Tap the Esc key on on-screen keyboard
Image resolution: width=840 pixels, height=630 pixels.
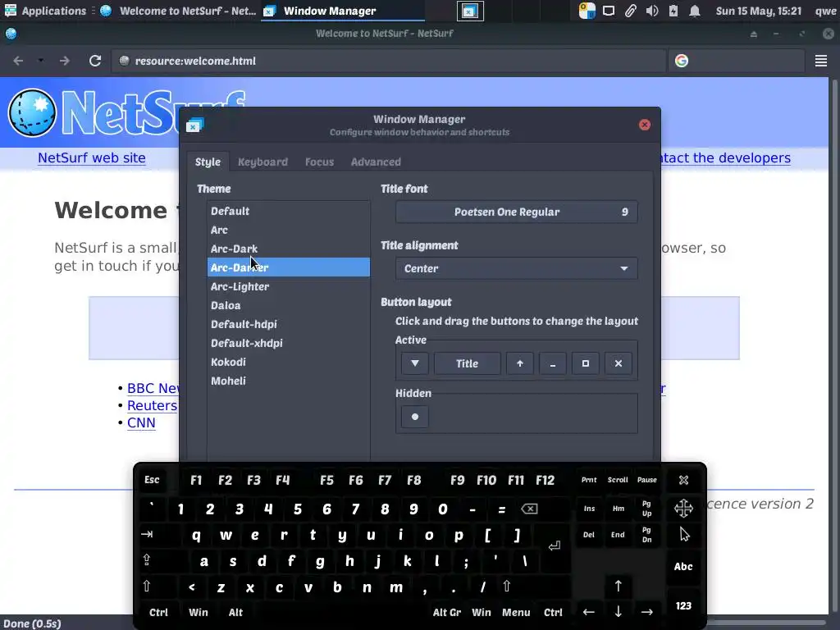coord(152,480)
